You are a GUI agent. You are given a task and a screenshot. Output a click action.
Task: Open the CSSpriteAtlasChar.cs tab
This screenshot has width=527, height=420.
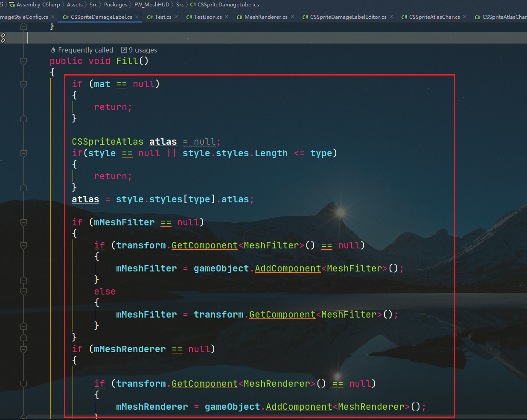[x=434, y=17]
